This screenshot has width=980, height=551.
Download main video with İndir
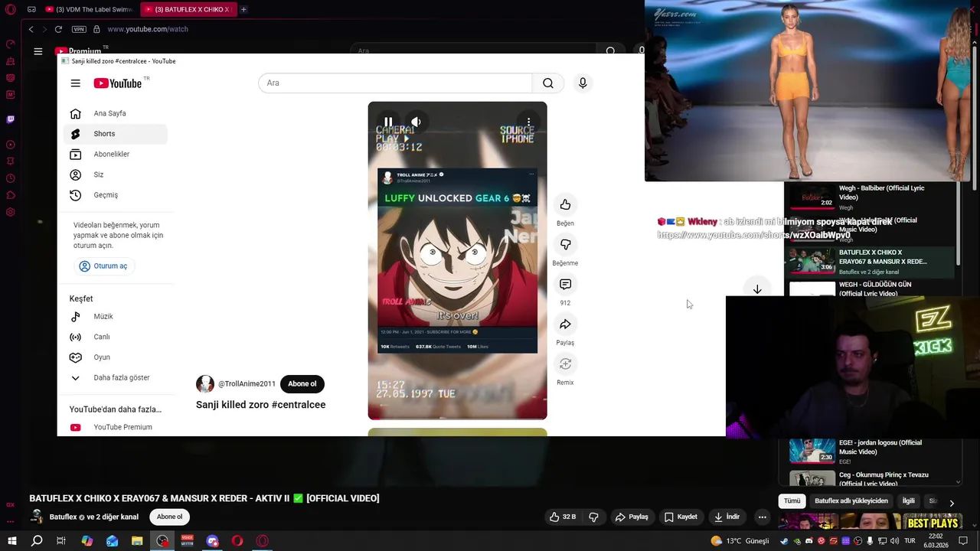[x=727, y=517]
